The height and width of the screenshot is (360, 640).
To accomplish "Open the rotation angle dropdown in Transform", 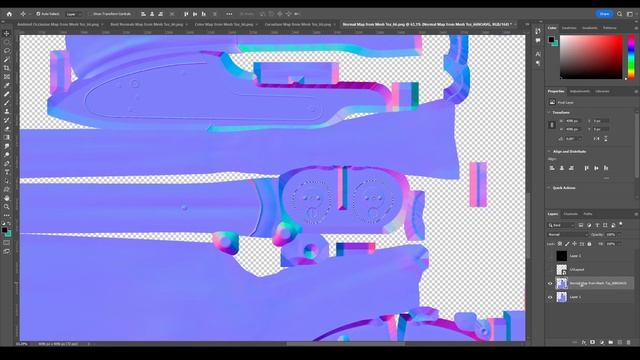I will point(581,139).
